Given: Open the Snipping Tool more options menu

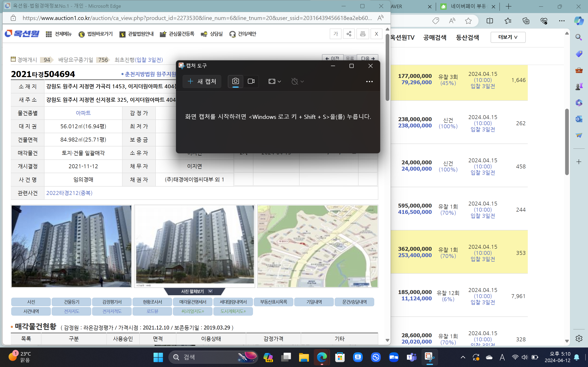Looking at the screenshot, I should coord(369,82).
